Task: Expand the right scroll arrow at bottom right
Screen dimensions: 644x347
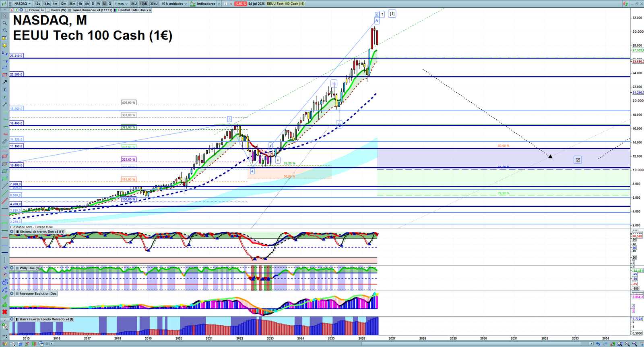Action: [591, 344]
